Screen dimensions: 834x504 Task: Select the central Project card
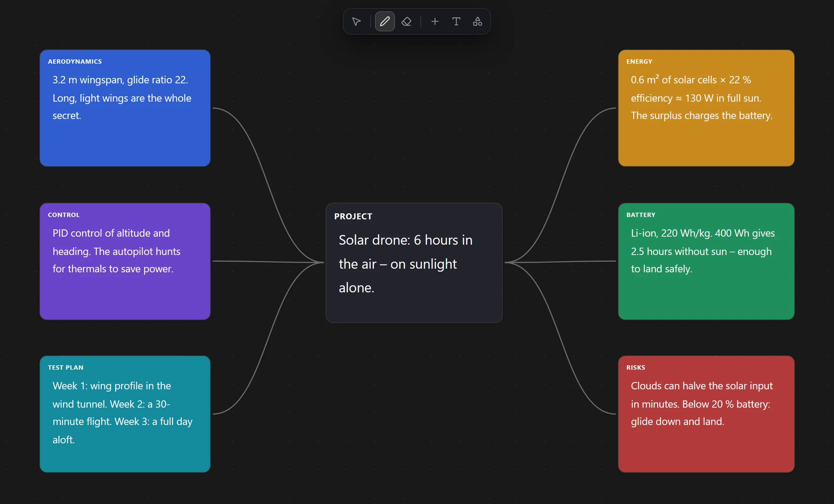pos(414,262)
